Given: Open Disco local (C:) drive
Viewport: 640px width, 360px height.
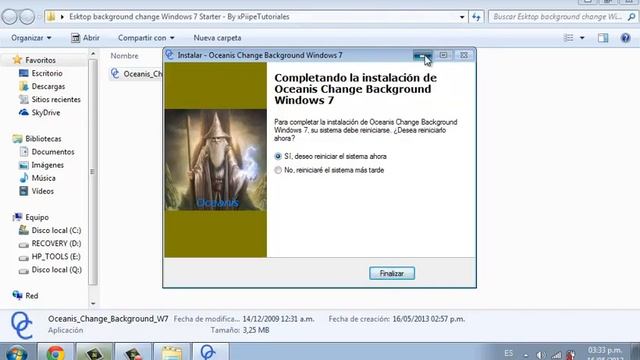Looking at the screenshot, I should coord(50,230).
